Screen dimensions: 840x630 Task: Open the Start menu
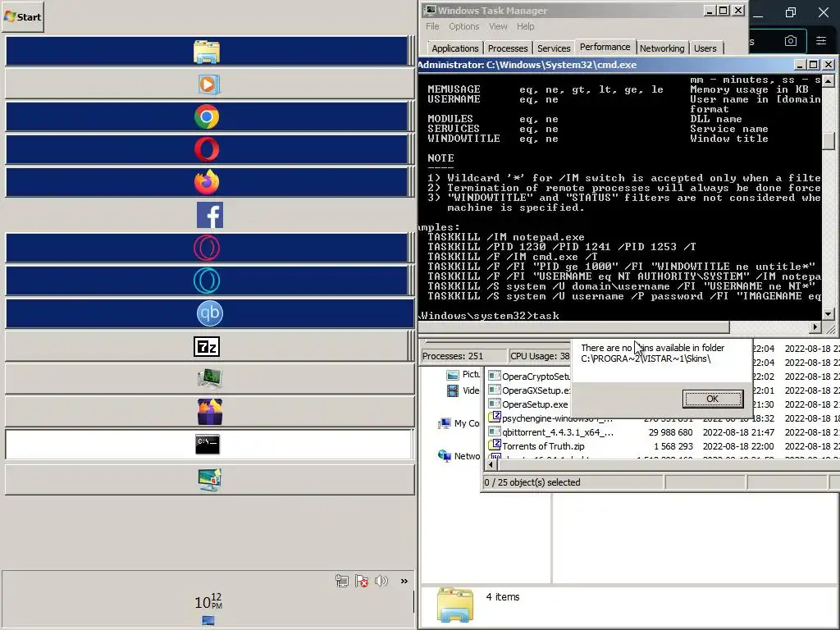[22, 16]
